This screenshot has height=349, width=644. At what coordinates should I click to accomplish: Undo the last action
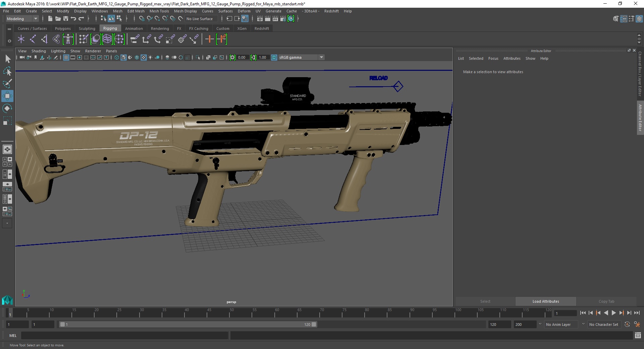[73, 19]
